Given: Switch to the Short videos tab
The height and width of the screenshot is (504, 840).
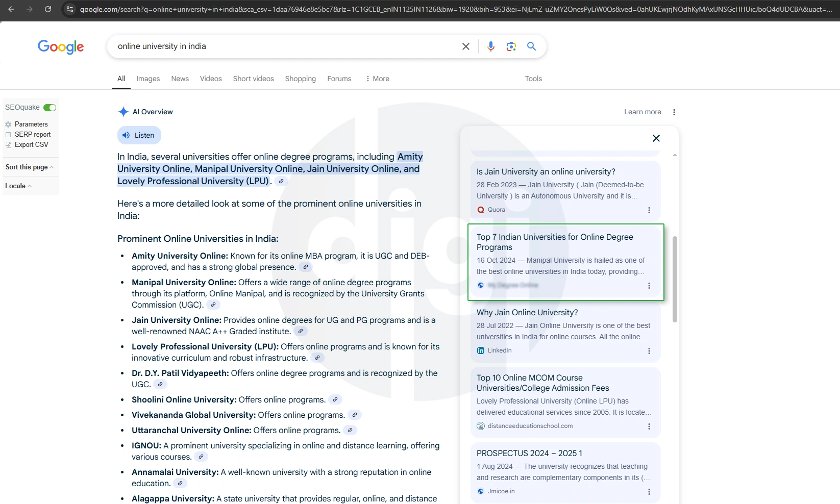Looking at the screenshot, I should [x=254, y=79].
